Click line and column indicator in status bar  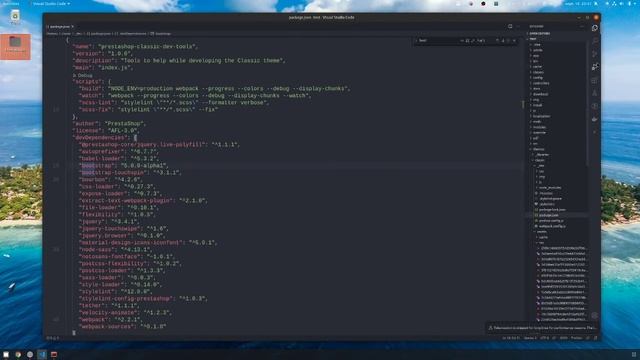(511, 338)
